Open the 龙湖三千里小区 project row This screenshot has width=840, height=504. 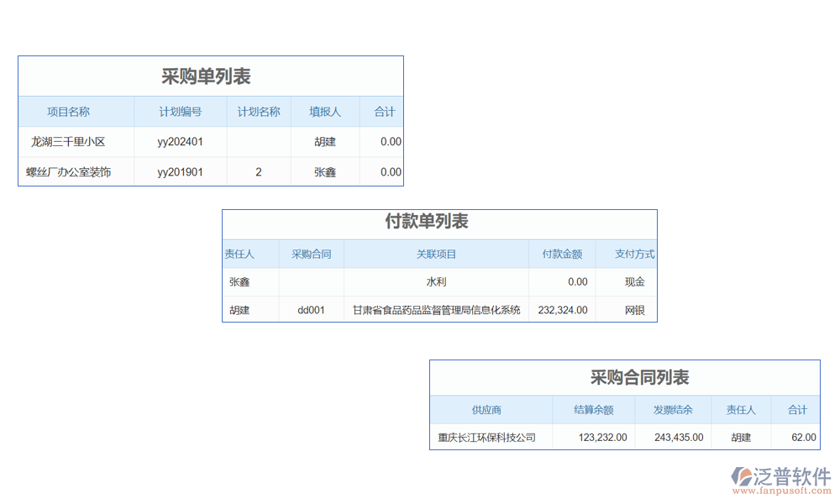click(x=68, y=142)
